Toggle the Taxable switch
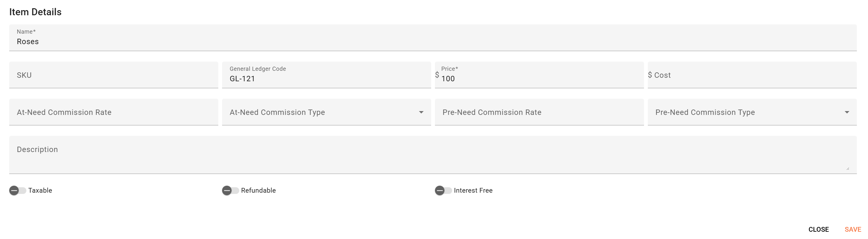 (17, 190)
